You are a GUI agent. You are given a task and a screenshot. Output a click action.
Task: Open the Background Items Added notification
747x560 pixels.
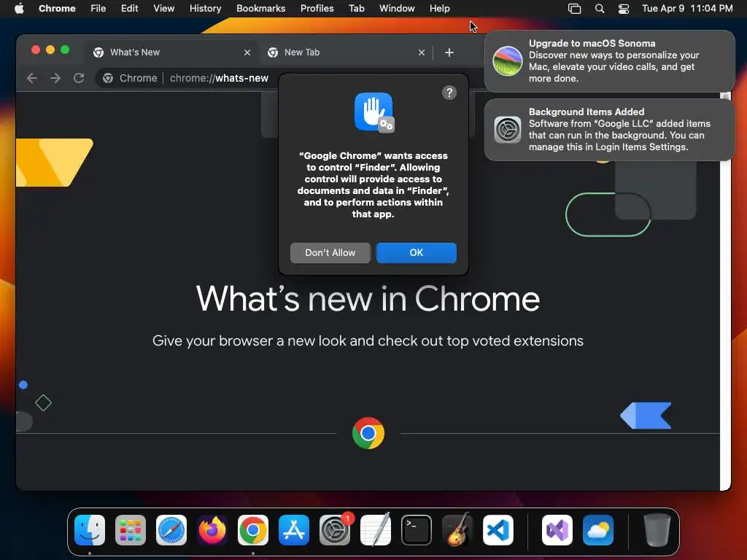tap(609, 130)
